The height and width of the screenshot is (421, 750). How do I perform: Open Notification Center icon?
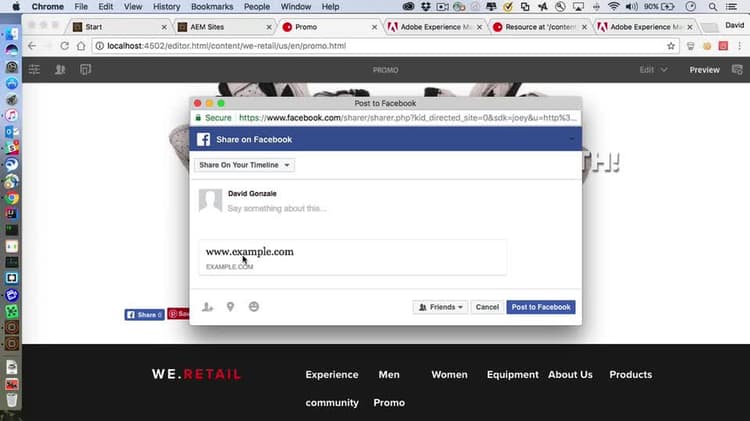tap(731, 7)
